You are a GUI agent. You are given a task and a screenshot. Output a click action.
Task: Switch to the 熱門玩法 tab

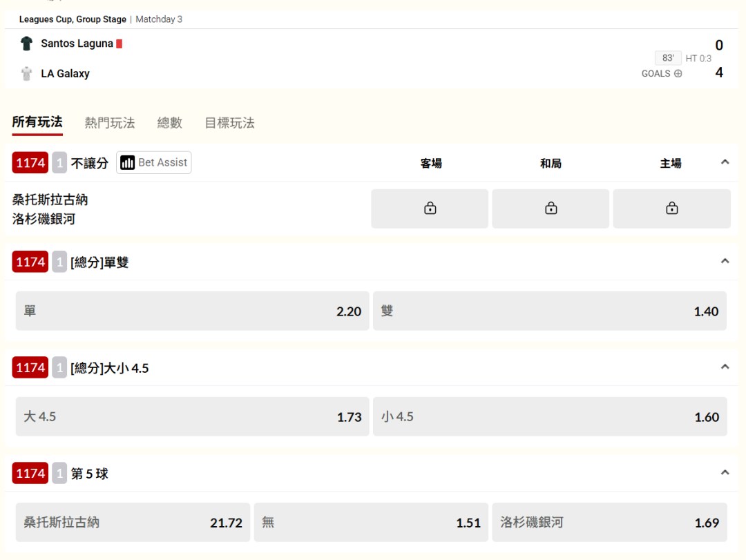click(110, 123)
